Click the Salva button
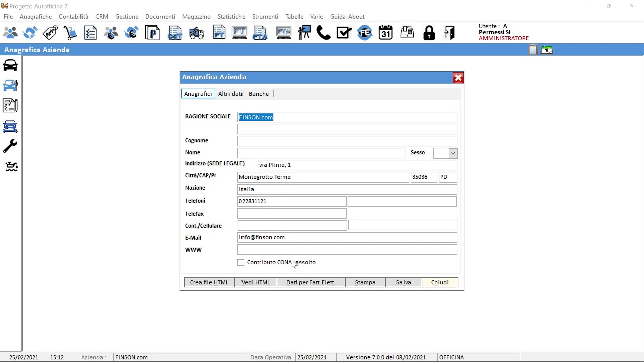644x362 pixels. pyautogui.click(x=404, y=282)
